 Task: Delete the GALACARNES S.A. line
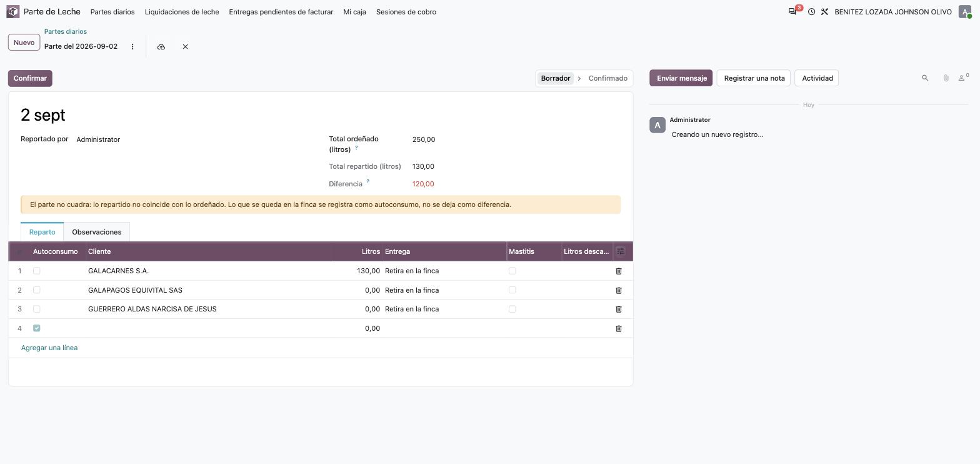(619, 271)
